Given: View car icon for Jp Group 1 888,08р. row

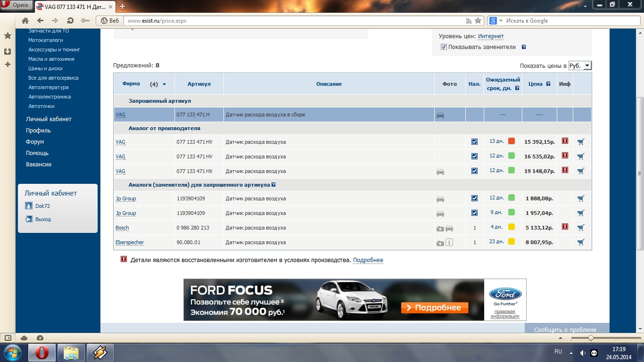Looking at the screenshot, I should click(x=440, y=199).
